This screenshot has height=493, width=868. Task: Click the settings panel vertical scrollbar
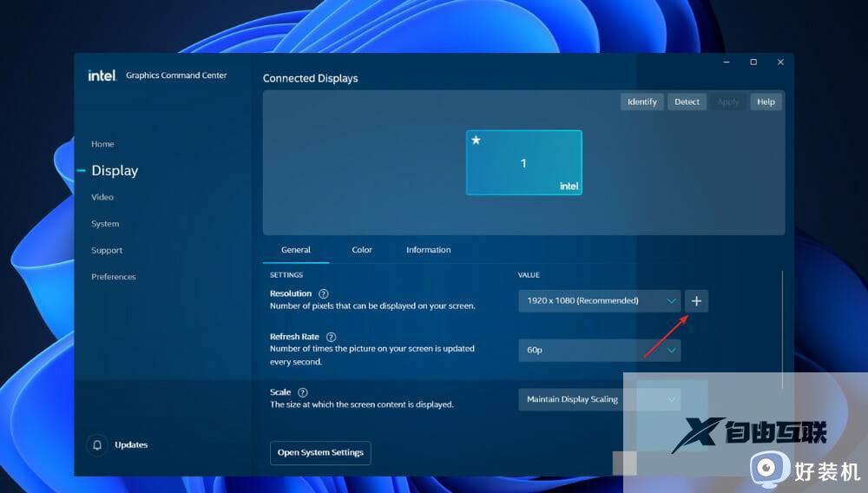pyautogui.click(x=782, y=330)
